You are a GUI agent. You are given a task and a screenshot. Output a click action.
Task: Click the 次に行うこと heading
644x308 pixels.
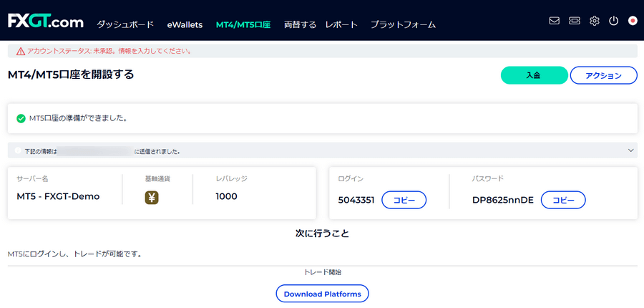click(x=323, y=234)
